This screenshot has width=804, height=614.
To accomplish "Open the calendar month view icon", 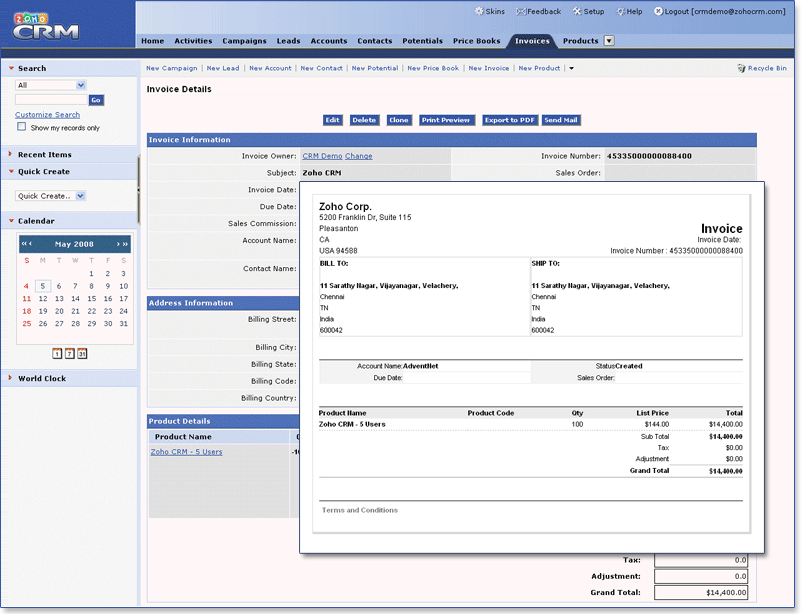I will [x=82, y=353].
